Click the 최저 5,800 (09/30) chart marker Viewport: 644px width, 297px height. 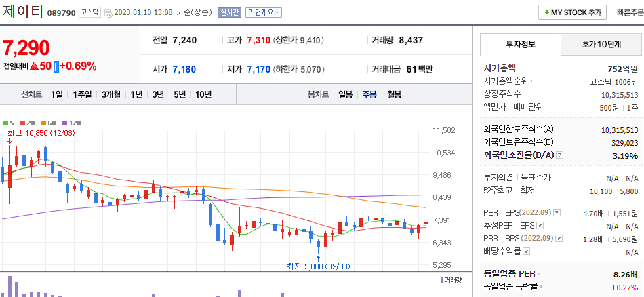[319, 266]
